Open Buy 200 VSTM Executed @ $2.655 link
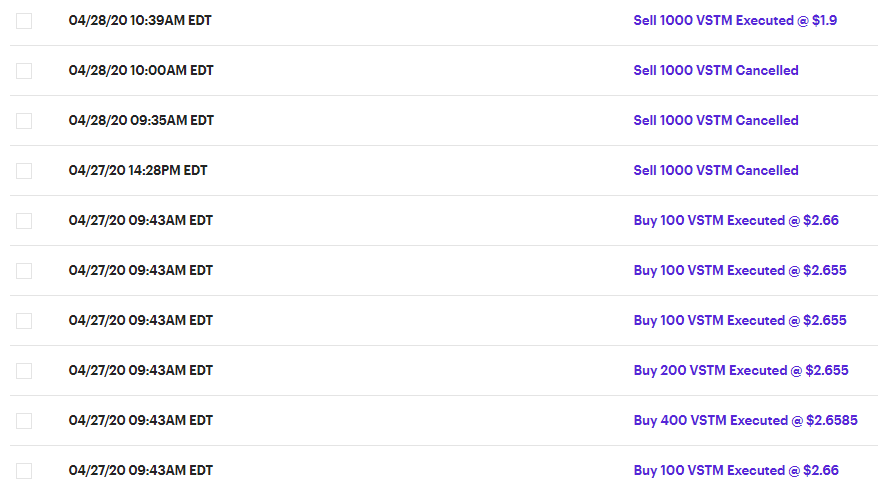The width and height of the screenshot is (878, 495). tap(741, 370)
